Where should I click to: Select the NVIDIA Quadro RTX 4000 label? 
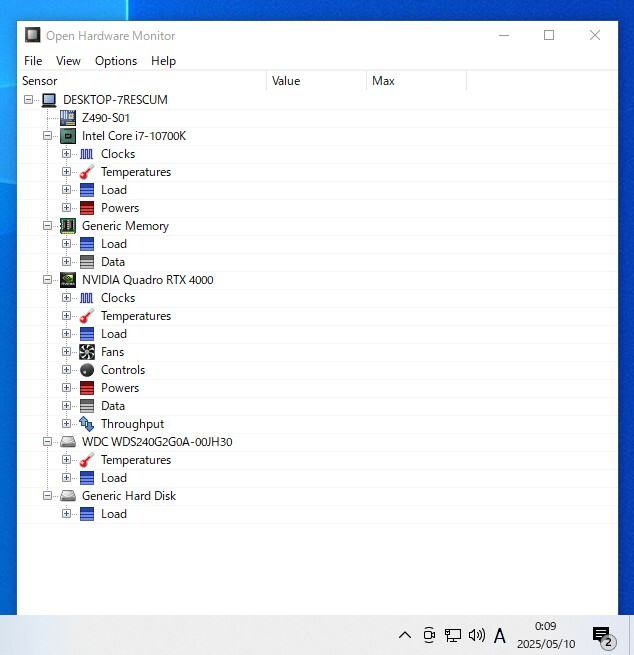pos(147,280)
